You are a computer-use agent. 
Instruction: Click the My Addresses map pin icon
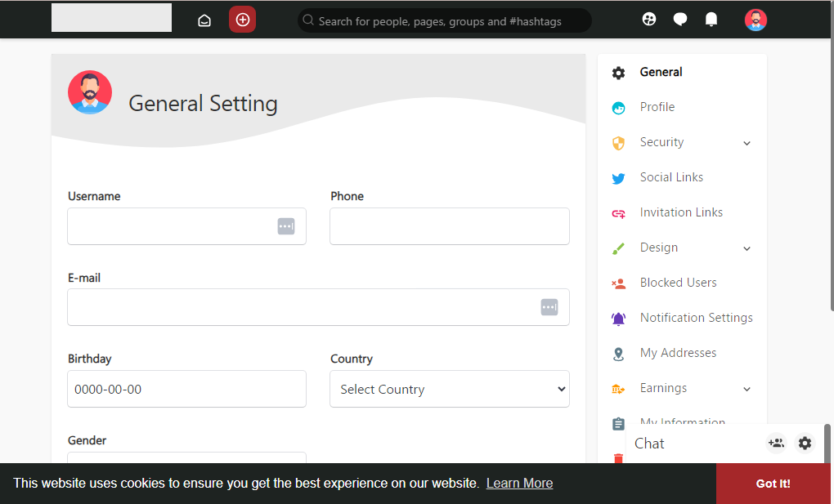(618, 354)
